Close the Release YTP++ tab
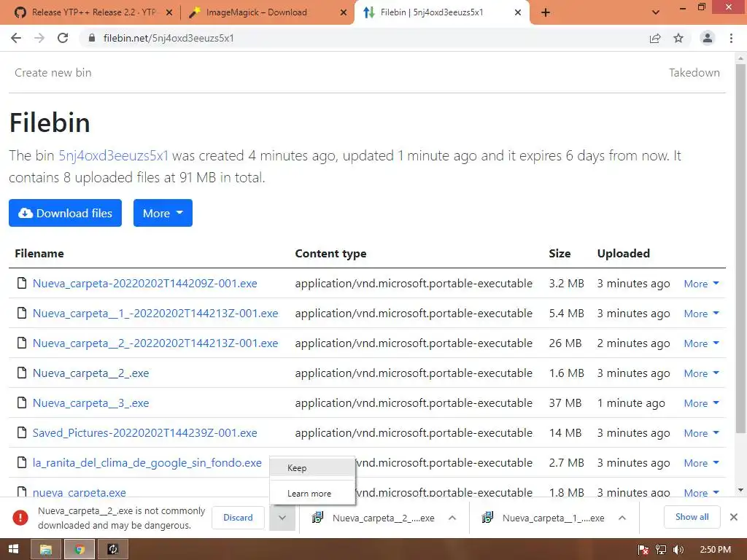 tap(169, 12)
